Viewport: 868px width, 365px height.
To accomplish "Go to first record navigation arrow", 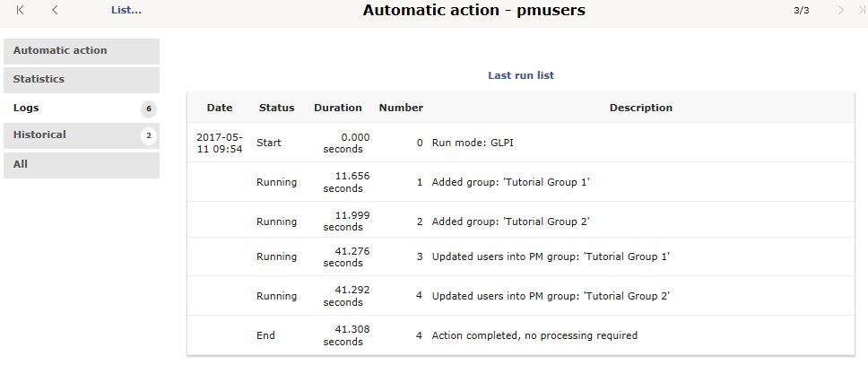I will (21, 10).
